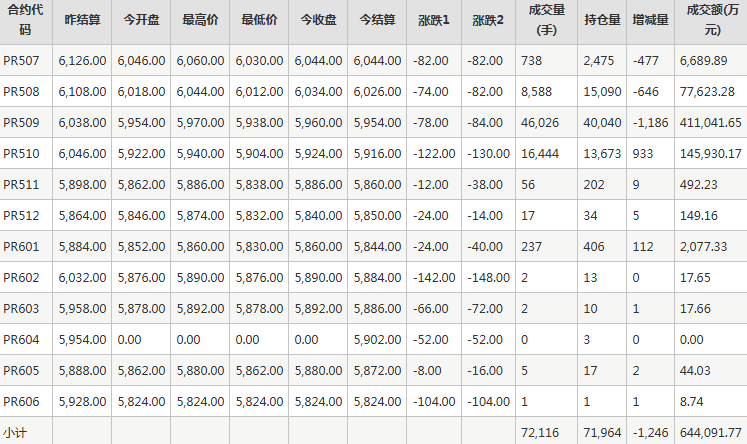
Task: Click PR604 settlement price 5,902.00
Action: (x=377, y=340)
